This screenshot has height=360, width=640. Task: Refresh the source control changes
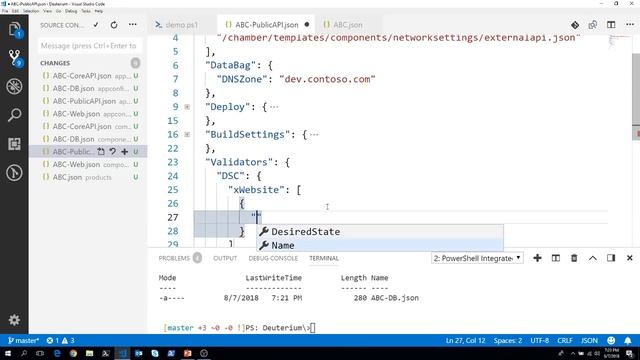tap(114, 25)
